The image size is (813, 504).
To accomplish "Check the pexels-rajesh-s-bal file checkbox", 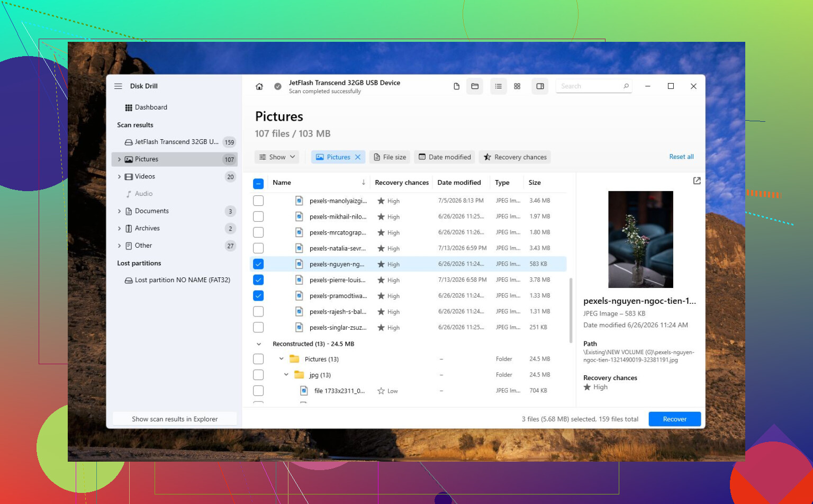I will 258,312.
